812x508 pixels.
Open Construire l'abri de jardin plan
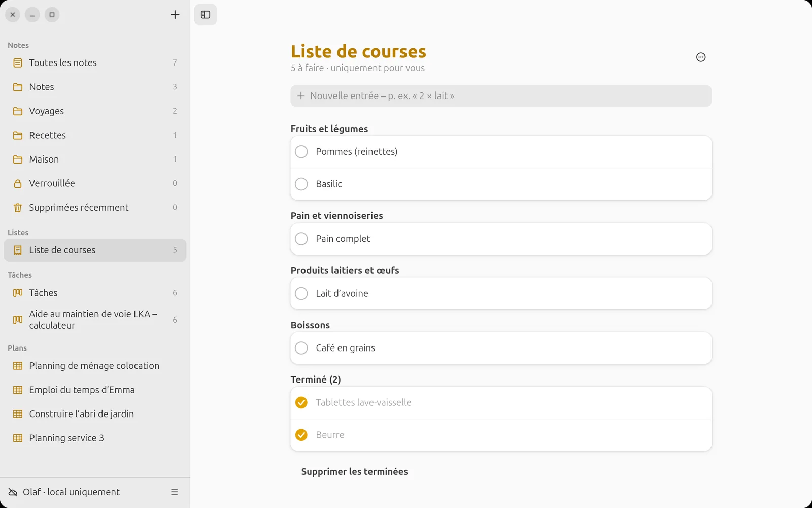pos(95,414)
